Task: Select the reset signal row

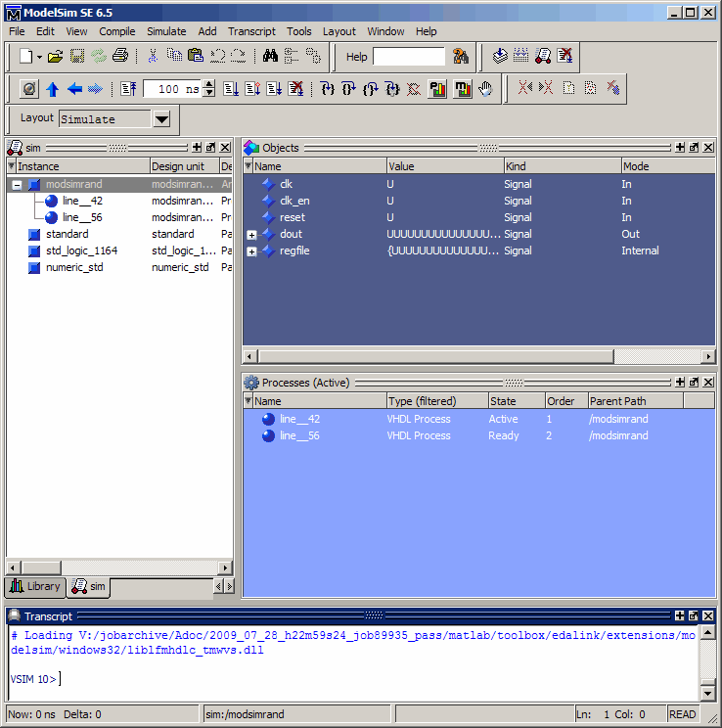Action: [x=478, y=218]
